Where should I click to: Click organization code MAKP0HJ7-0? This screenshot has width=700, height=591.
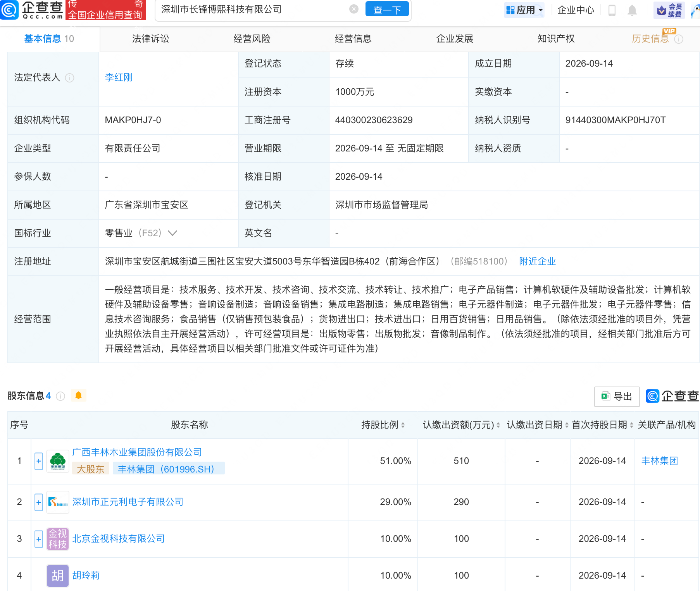tap(133, 120)
